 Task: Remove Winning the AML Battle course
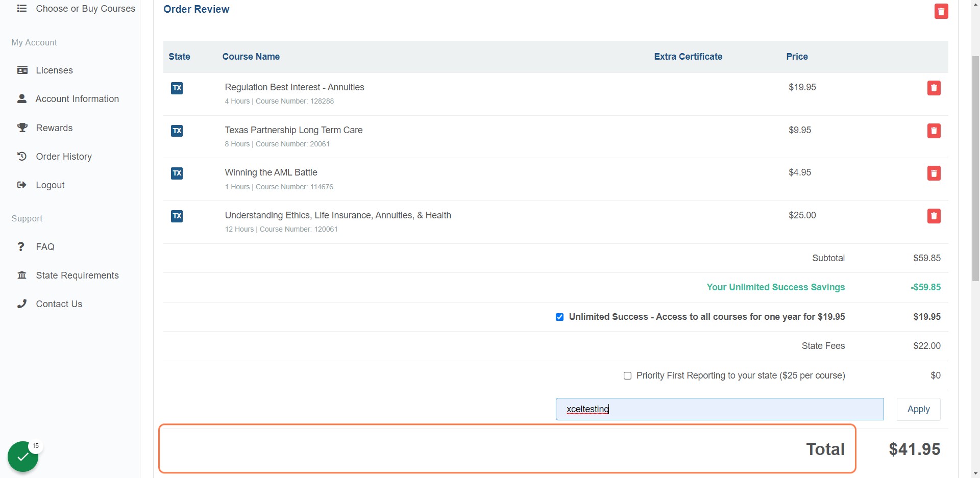(934, 173)
